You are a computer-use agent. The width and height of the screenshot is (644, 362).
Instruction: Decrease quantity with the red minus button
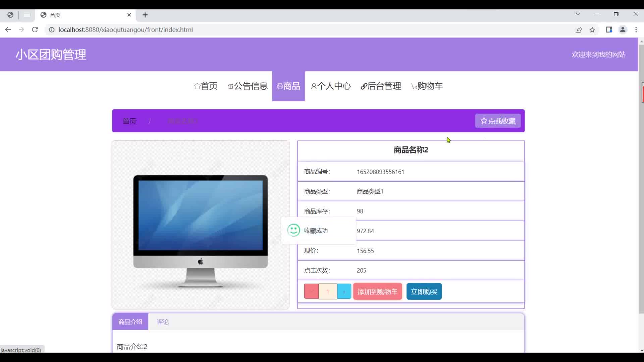311,291
